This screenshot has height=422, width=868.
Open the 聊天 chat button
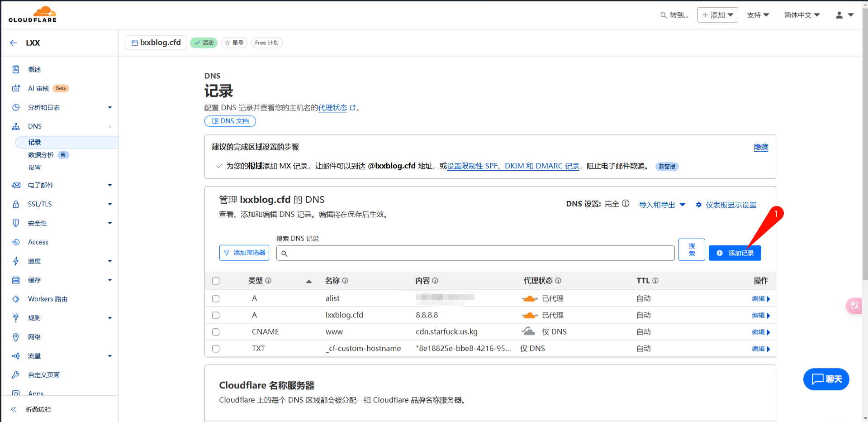coord(826,379)
